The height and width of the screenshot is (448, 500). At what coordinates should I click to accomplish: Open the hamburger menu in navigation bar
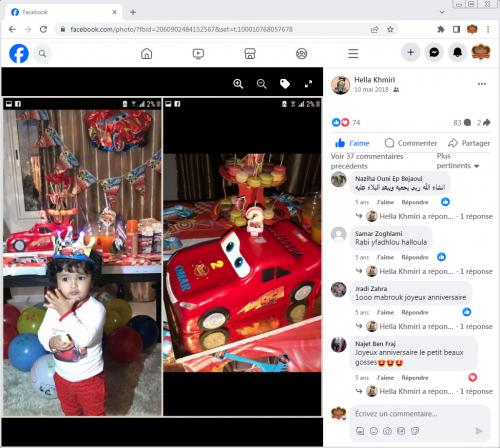353,53
